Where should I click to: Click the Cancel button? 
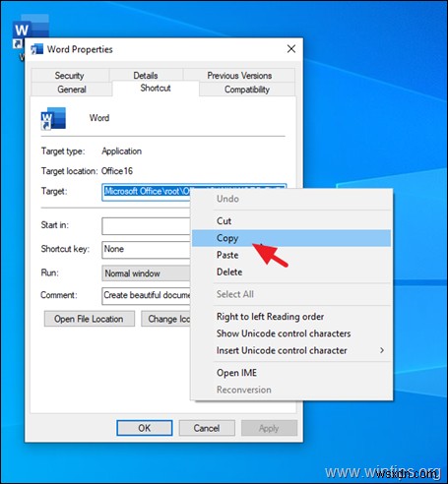[x=207, y=428]
